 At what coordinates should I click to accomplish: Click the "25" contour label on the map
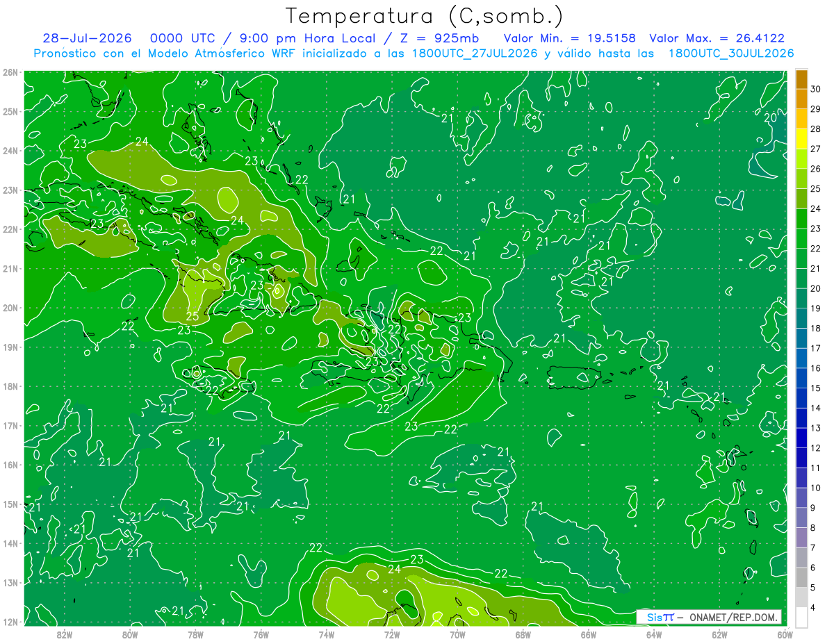pyautogui.click(x=193, y=317)
